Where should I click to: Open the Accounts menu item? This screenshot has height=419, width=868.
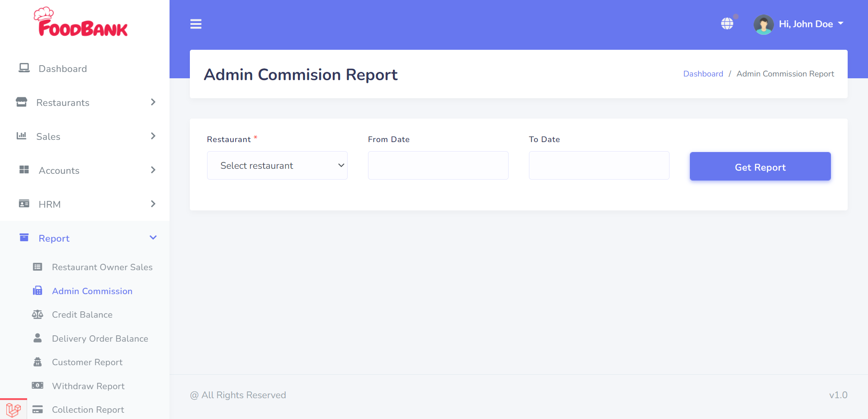[x=85, y=171]
